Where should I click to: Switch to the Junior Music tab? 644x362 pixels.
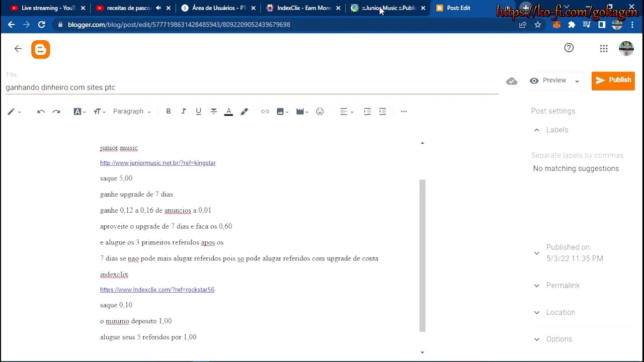[x=387, y=8]
